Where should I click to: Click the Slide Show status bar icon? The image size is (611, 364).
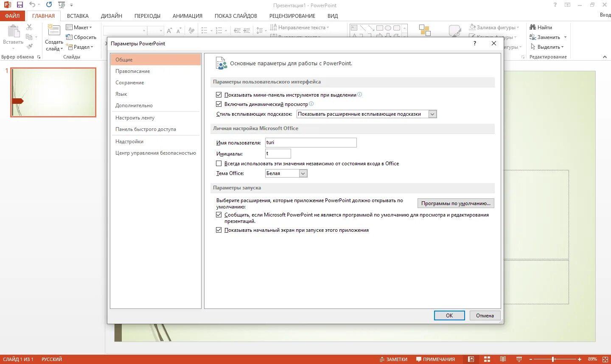pyautogui.click(x=519, y=359)
